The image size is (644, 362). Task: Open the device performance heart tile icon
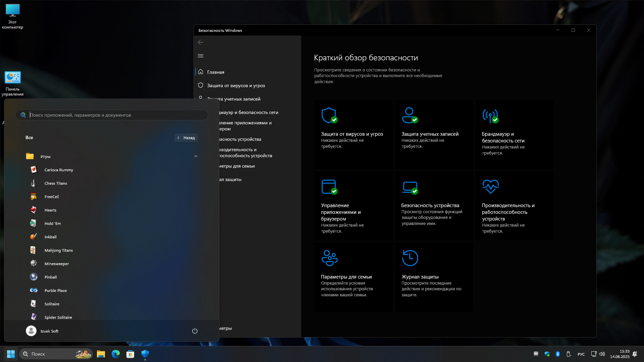pyautogui.click(x=490, y=187)
